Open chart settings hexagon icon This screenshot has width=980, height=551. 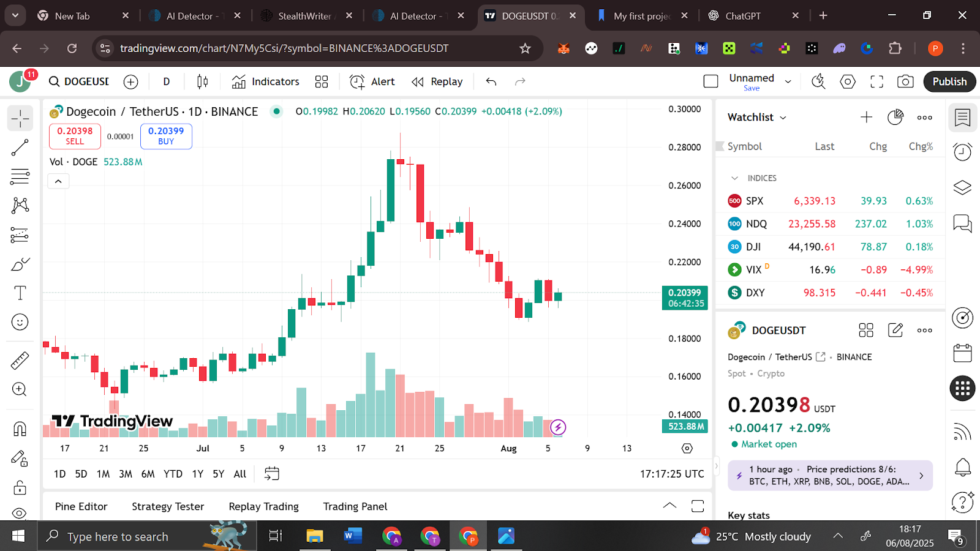tap(848, 81)
